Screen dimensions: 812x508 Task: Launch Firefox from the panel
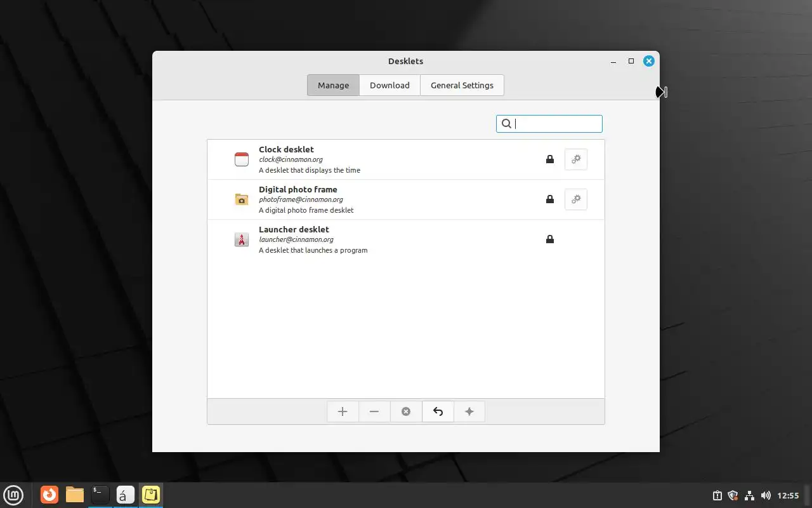pos(49,495)
